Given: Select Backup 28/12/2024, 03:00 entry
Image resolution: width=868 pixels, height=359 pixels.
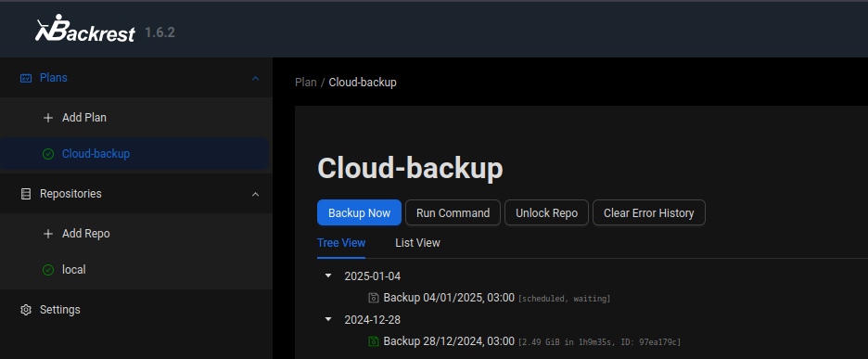Looking at the screenshot, I should coord(449,341).
